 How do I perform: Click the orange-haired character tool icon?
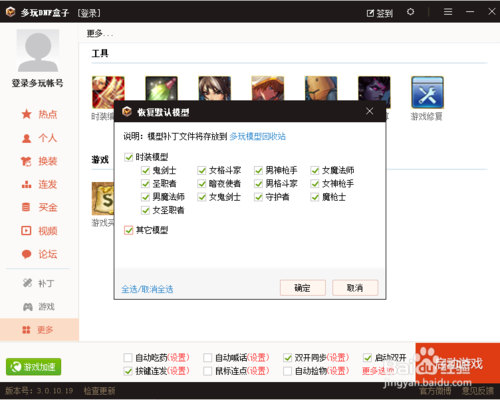(268, 88)
